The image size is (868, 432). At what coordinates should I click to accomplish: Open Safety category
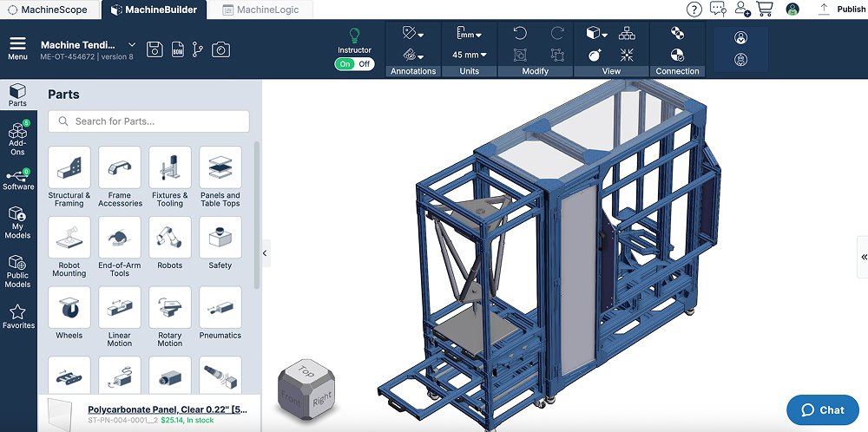[220, 242]
